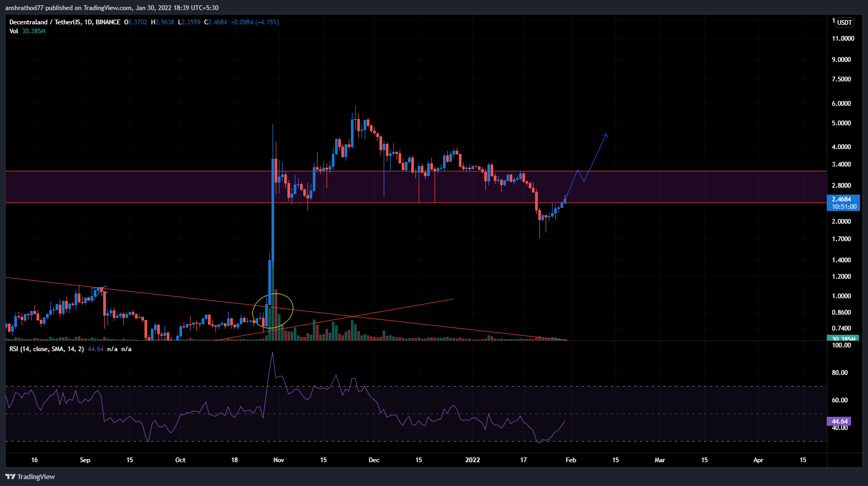Click the Vol value 30.385M in legend
This screenshot has height=486, width=868.
pos(34,31)
